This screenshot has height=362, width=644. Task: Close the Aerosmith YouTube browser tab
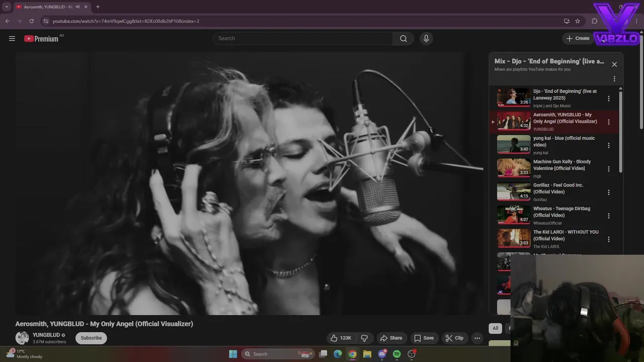[87, 7]
